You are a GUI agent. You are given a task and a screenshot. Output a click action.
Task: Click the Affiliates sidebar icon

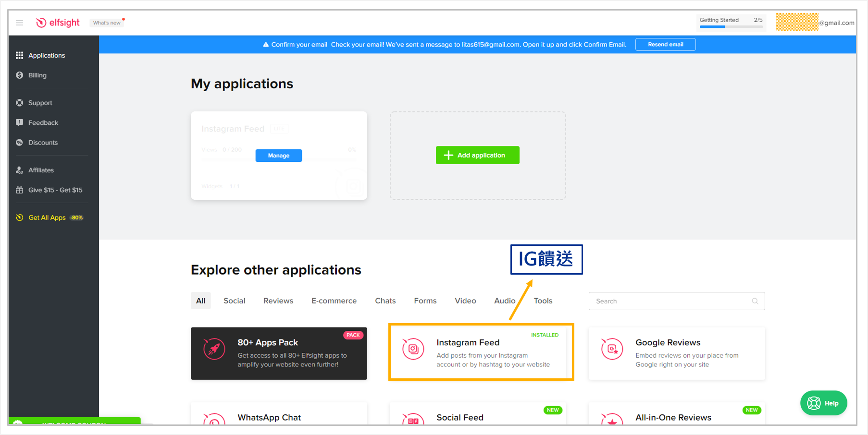(19, 169)
